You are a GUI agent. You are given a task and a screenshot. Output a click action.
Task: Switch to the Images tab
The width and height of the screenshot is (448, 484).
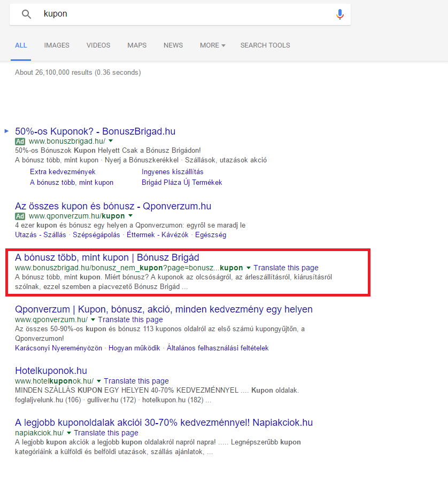(57, 45)
